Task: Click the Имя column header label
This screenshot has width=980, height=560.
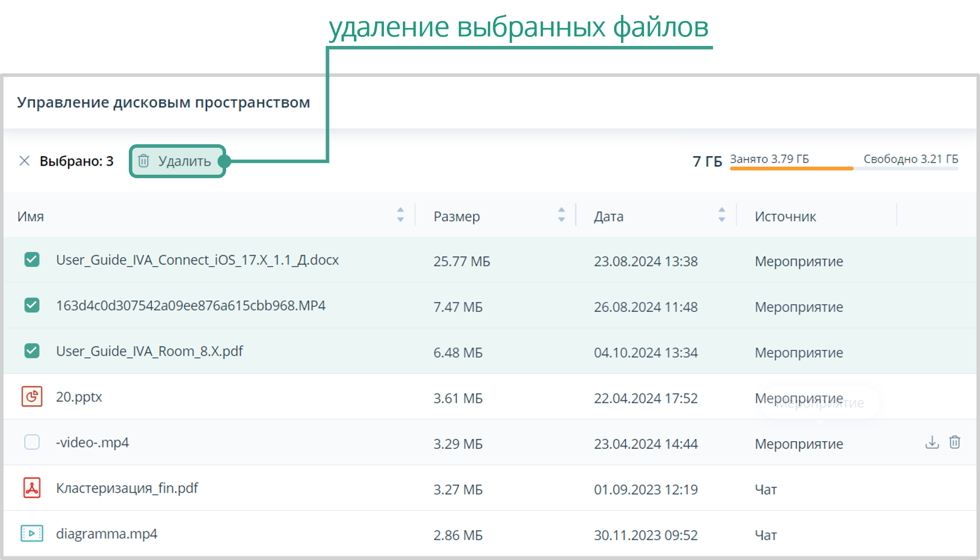Action: point(30,217)
